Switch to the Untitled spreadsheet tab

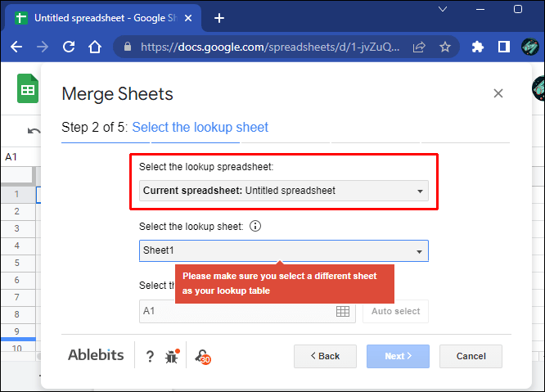[105, 18]
